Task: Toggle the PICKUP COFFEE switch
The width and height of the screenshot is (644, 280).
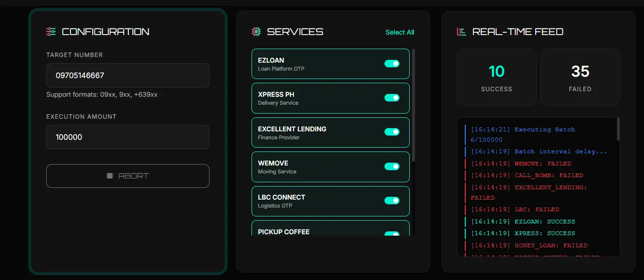Action: (392, 233)
